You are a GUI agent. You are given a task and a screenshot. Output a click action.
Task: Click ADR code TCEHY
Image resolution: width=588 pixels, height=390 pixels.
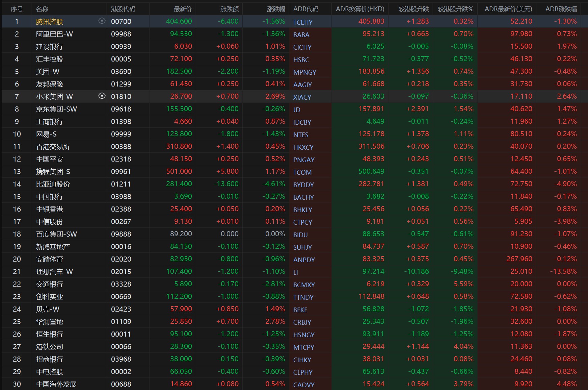click(303, 22)
